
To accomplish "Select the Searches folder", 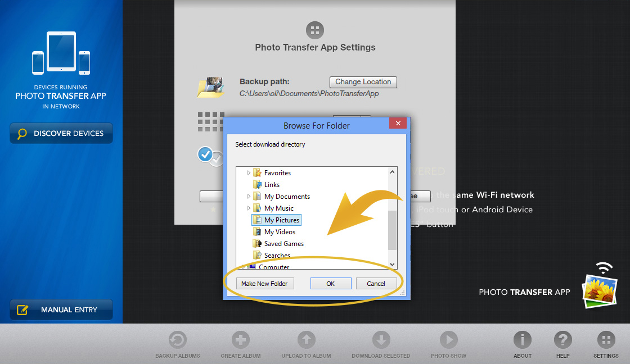I will tap(277, 255).
